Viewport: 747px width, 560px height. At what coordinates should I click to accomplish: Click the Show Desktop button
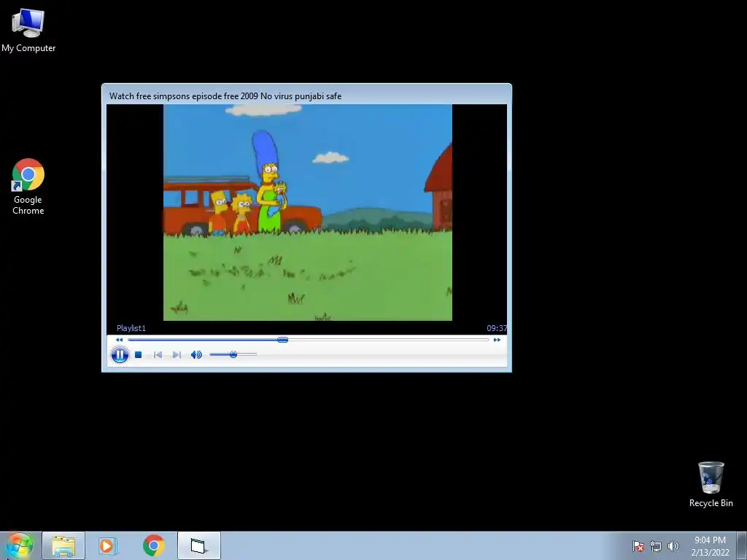click(742, 545)
